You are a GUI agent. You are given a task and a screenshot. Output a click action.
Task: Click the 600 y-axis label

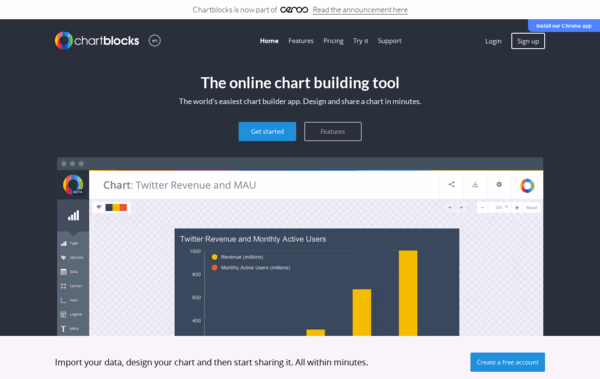tap(196, 297)
